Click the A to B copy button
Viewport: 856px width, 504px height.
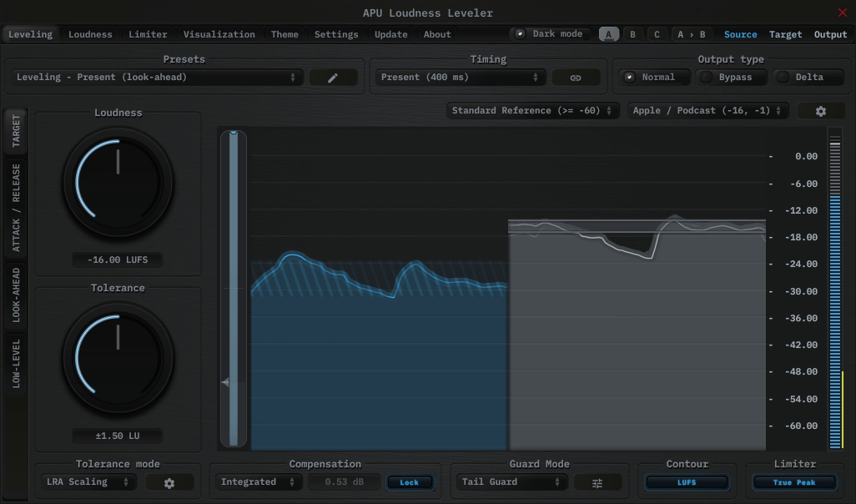click(691, 34)
